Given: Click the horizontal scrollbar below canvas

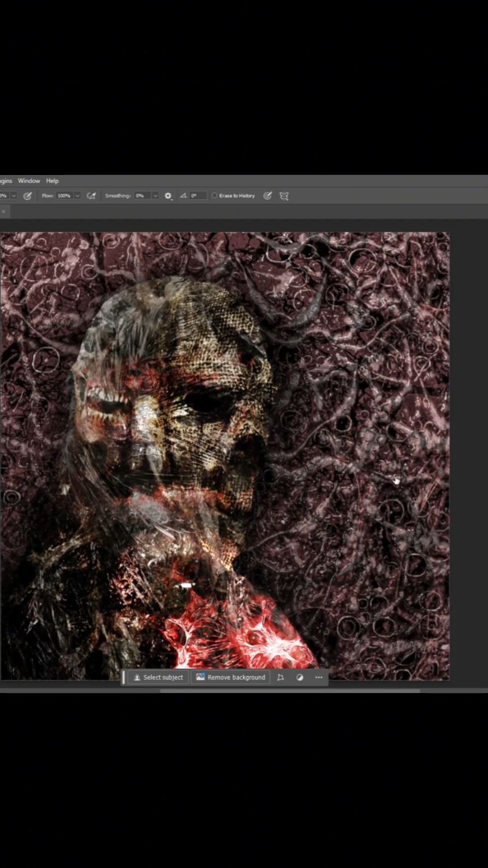Looking at the screenshot, I should (290, 690).
